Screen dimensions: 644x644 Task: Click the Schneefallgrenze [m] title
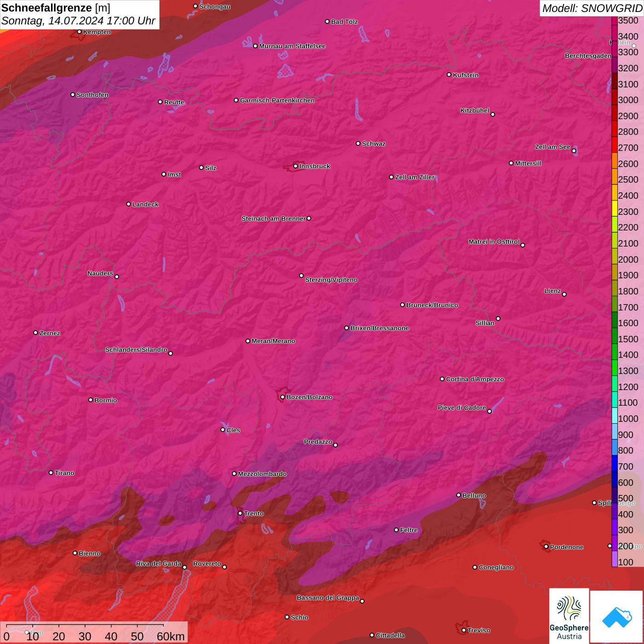coord(56,8)
